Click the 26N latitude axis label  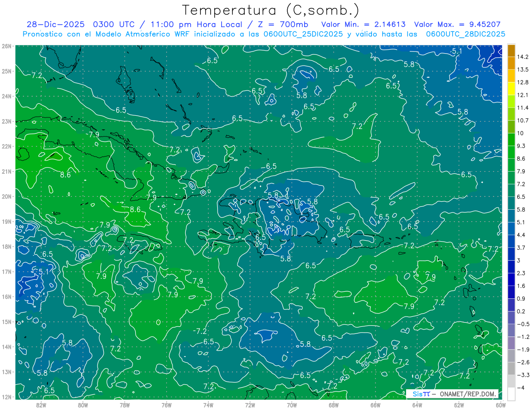click(6, 46)
